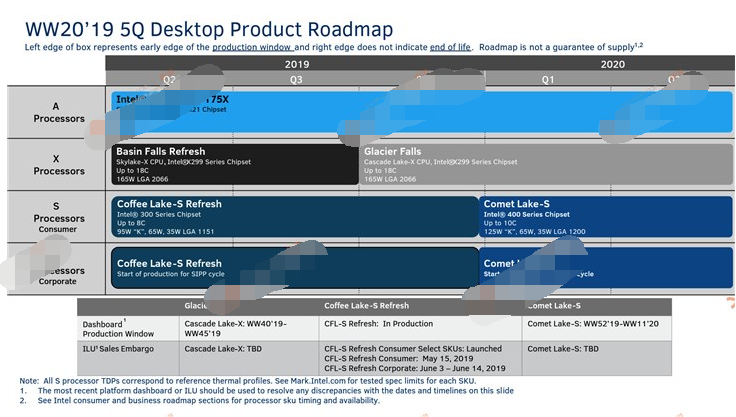The image size is (736, 417).
Task: Click 'Cascade Lake-X CPU, Intel X299 Series Chipset' text
Action: (441, 162)
